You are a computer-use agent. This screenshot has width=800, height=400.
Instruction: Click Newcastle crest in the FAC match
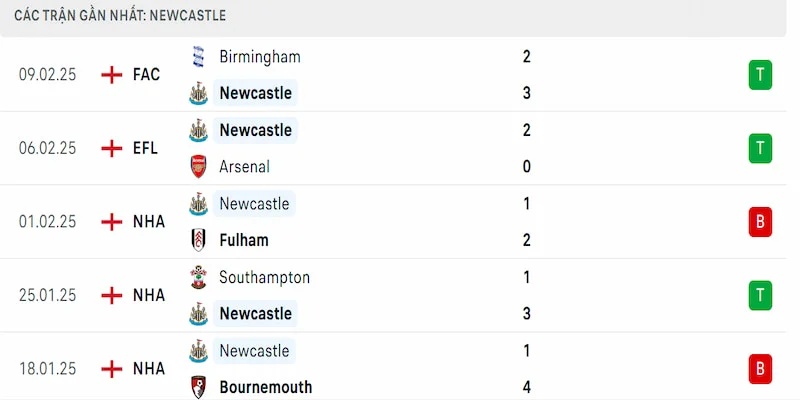pyautogui.click(x=198, y=93)
